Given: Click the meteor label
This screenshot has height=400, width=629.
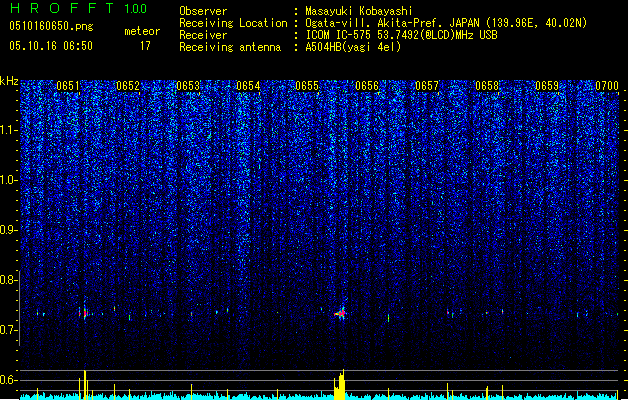Looking at the screenshot, I should point(142,31).
